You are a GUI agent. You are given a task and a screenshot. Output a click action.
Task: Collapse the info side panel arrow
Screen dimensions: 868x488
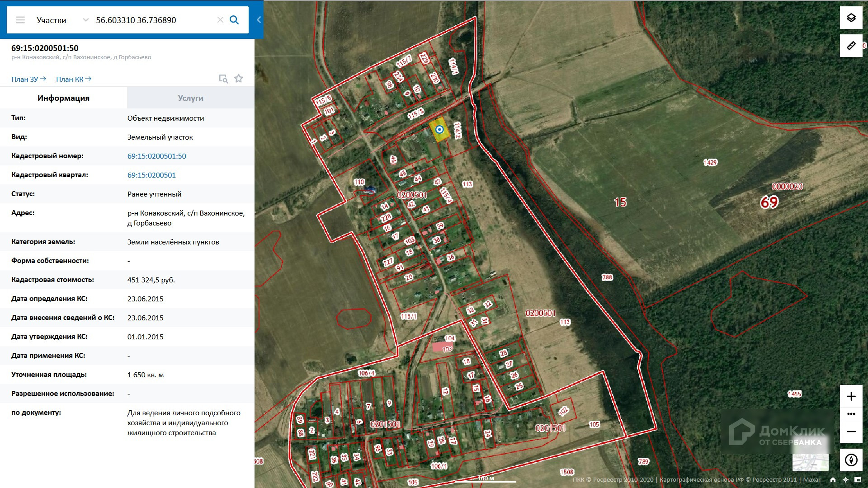259,20
